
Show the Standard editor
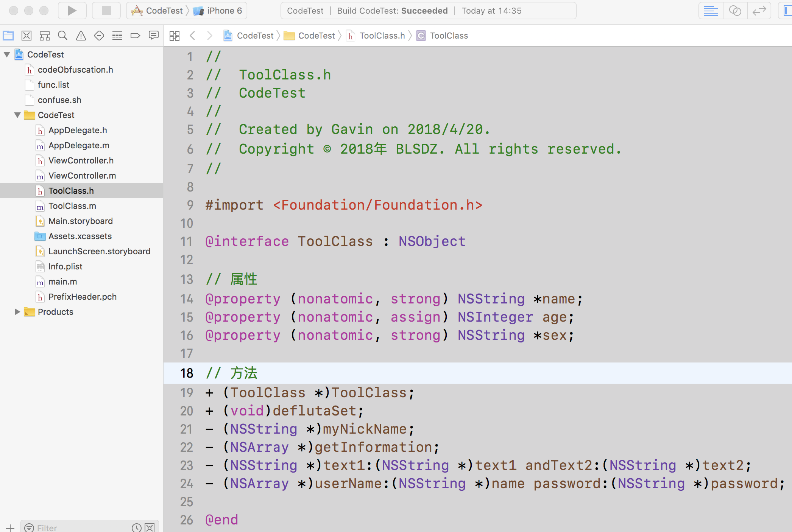pyautogui.click(x=711, y=11)
